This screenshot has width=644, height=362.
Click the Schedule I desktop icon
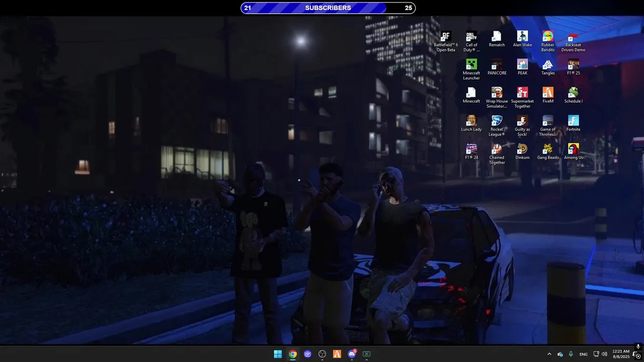(574, 96)
